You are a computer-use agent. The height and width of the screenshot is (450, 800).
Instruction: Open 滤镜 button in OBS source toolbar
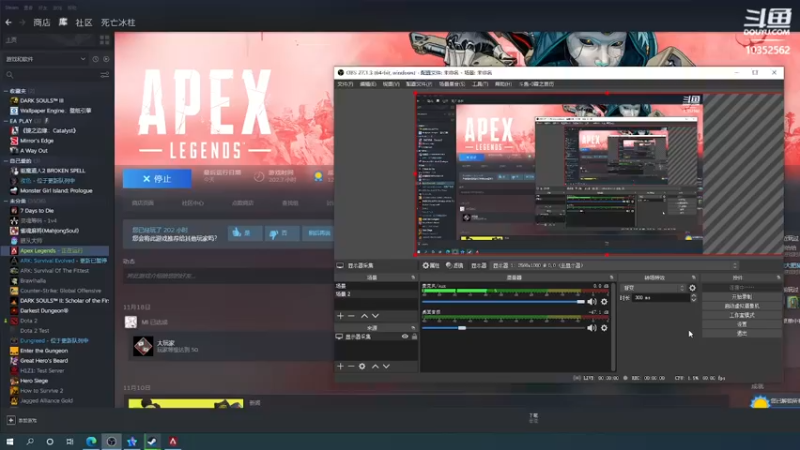pyautogui.click(x=455, y=266)
